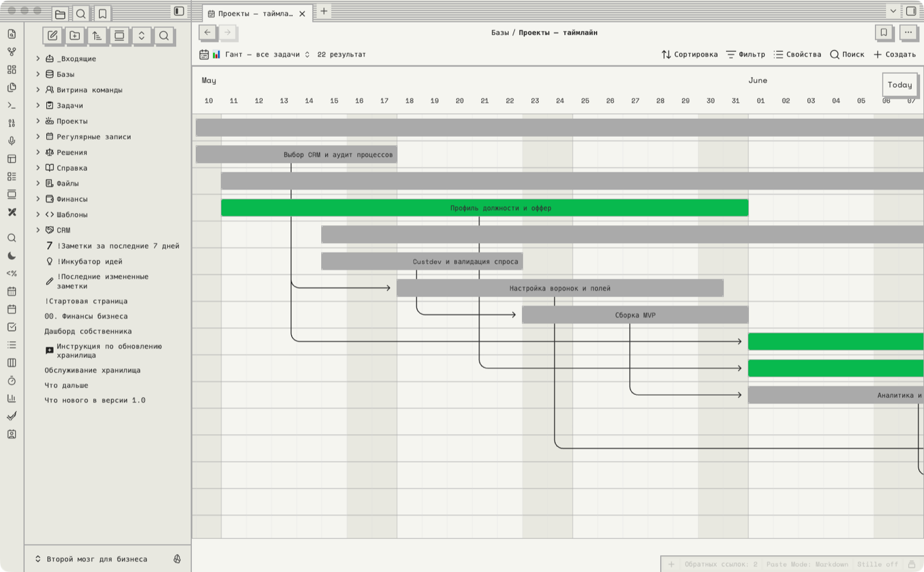Jump to Today on timeline
924x572 pixels.
pyautogui.click(x=900, y=85)
